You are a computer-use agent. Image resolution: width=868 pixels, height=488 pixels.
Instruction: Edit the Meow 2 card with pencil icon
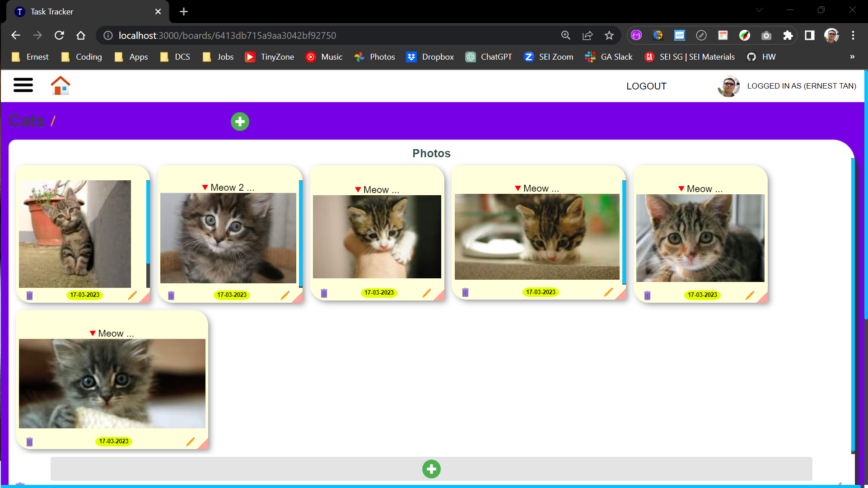tap(285, 295)
